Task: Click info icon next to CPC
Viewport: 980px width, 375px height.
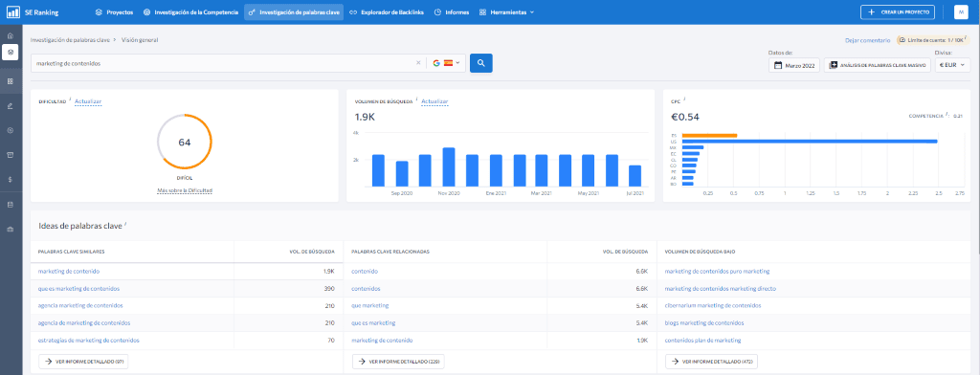Action: pyautogui.click(x=684, y=99)
